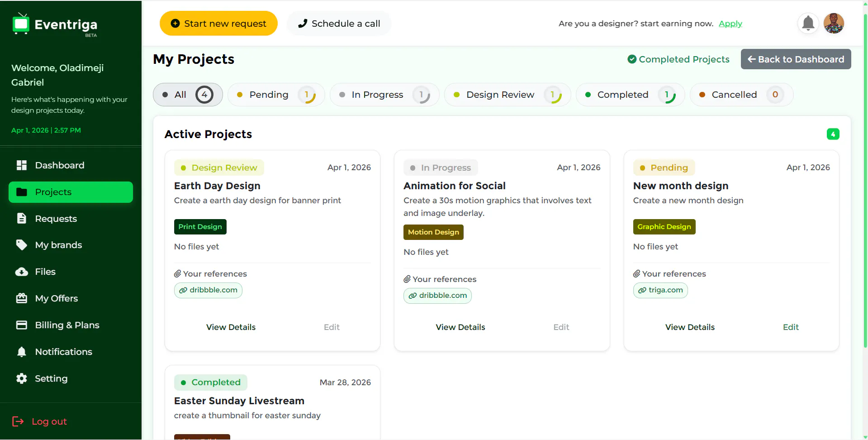Image resolution: width=868 pixels, height=440 pixels.
Task: Click the Design Review count ring
Action: click(553, 95)
